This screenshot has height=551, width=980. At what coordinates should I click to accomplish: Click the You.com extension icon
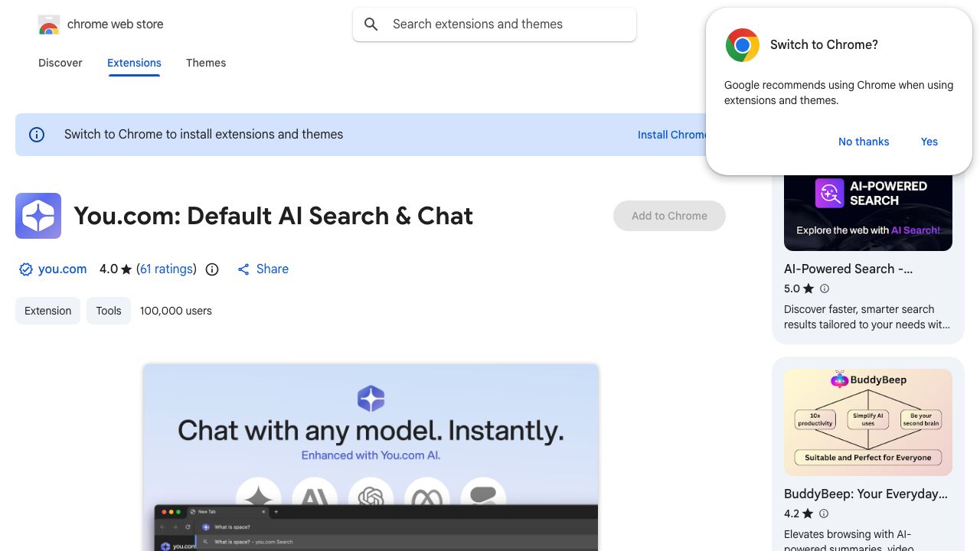coord(38,216)
